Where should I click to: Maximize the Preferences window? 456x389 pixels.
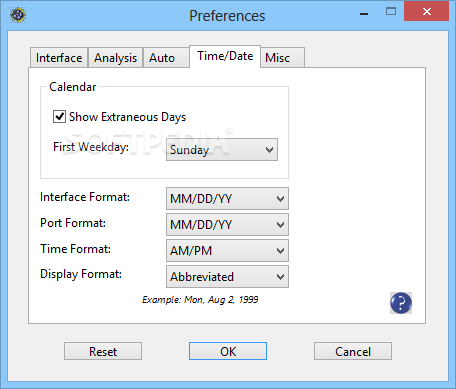click(391, 12)
